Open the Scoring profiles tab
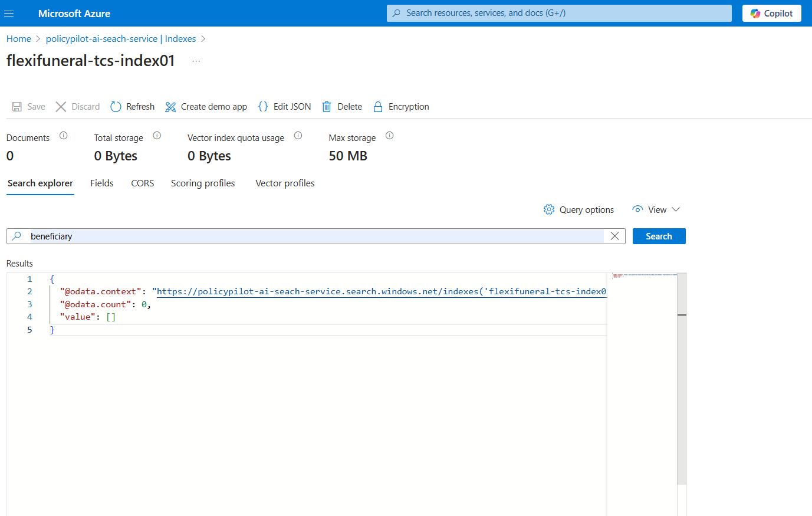 coord(203,183)
